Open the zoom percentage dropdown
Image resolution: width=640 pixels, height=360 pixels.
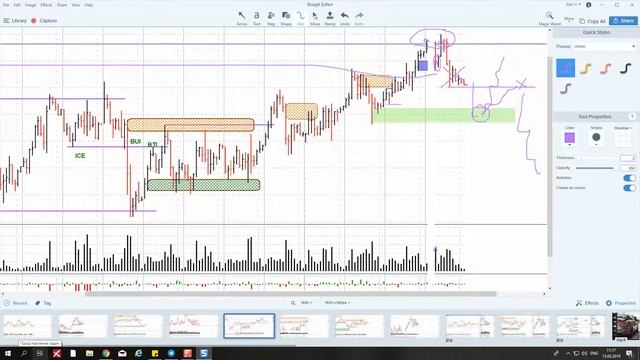click(307, 303)
